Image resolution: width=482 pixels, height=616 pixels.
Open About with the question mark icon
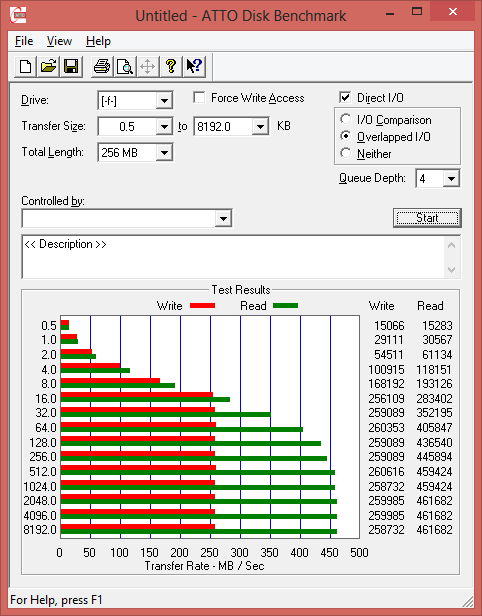(x=171, y=66)
